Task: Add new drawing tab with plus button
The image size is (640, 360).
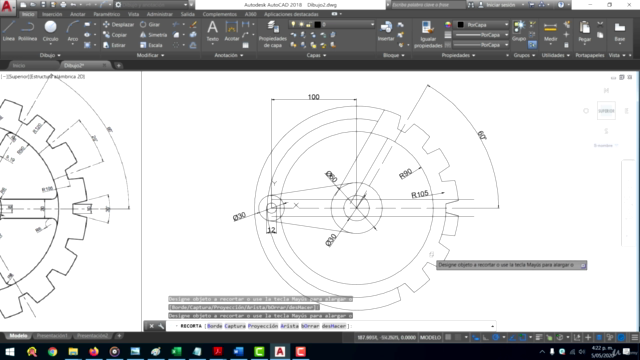Action: 118,65
